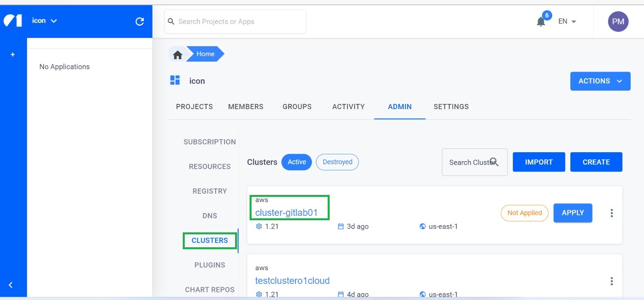Open SUBSCRIPTION admin section

(210, 142)
